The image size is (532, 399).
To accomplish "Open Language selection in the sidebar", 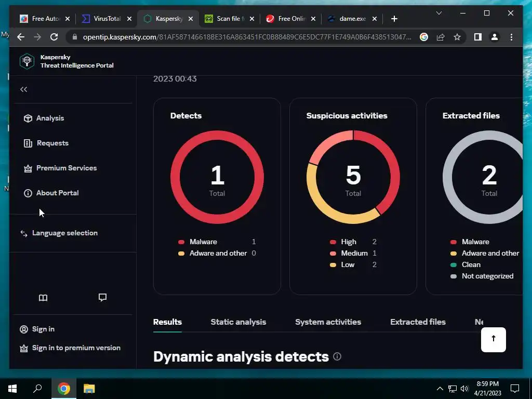I will point(59,233).
